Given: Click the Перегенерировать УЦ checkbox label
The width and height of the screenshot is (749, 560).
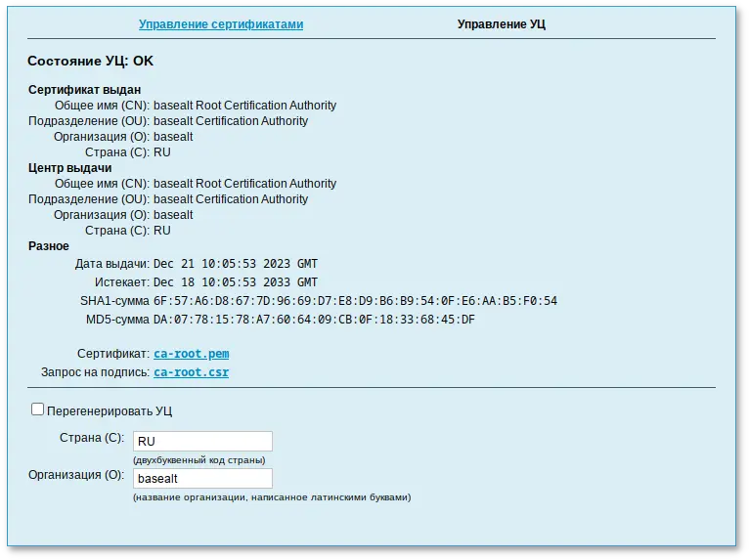Looking at the screenshot, I should coord(109,411).
